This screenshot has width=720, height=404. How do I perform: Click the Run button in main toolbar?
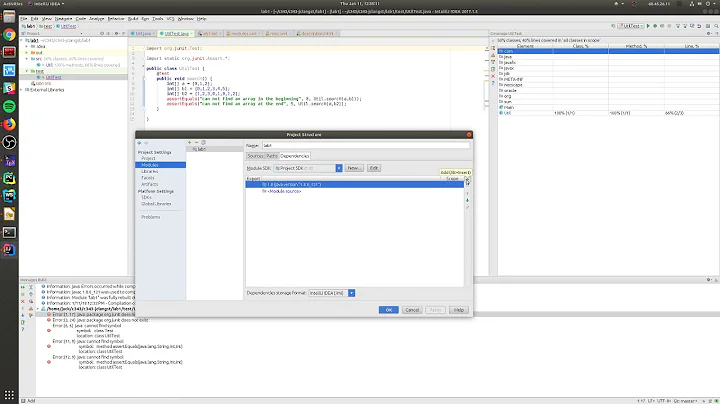click(x=648, y=26)
